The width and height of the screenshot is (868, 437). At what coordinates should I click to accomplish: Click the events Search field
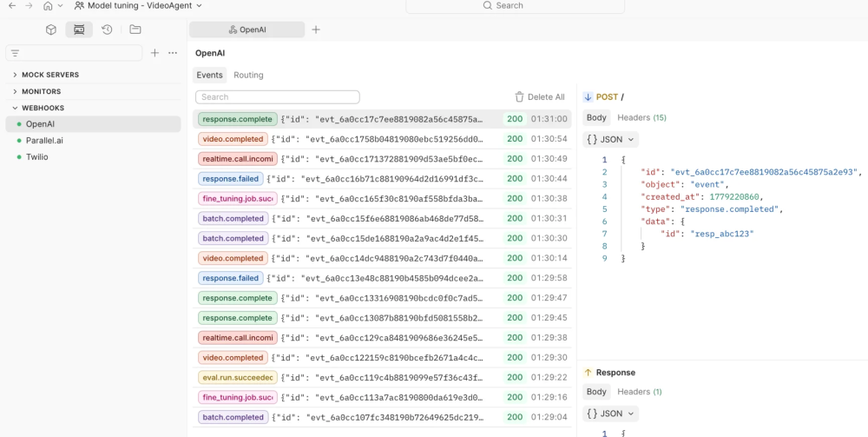[x=278, y=97]
